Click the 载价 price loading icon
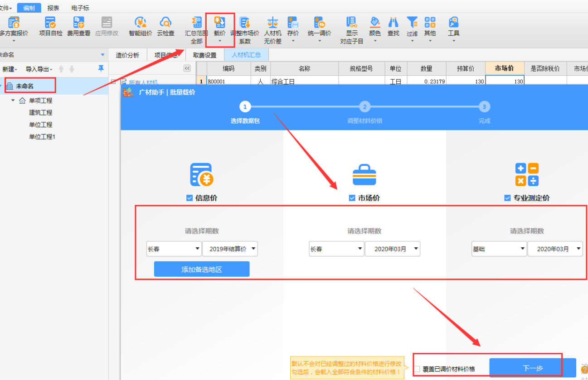The image size is (588, 380). click(x=220, y=22)
